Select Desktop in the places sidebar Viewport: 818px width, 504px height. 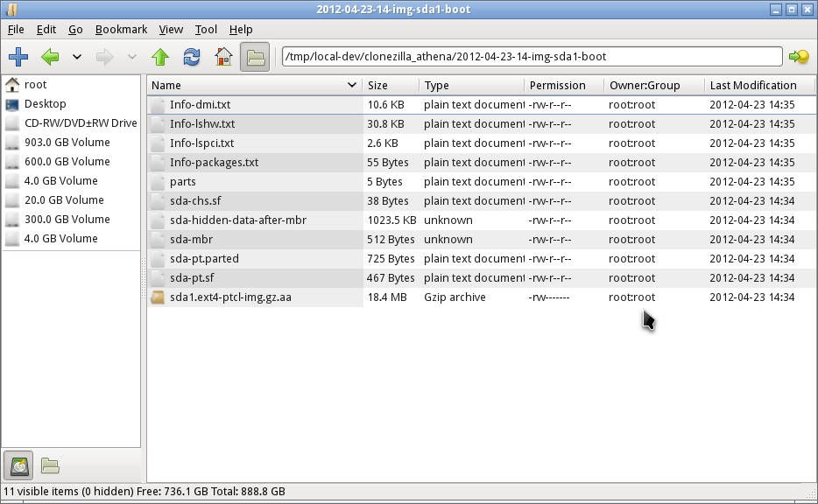pyautogui.click(x=45, y=104)
